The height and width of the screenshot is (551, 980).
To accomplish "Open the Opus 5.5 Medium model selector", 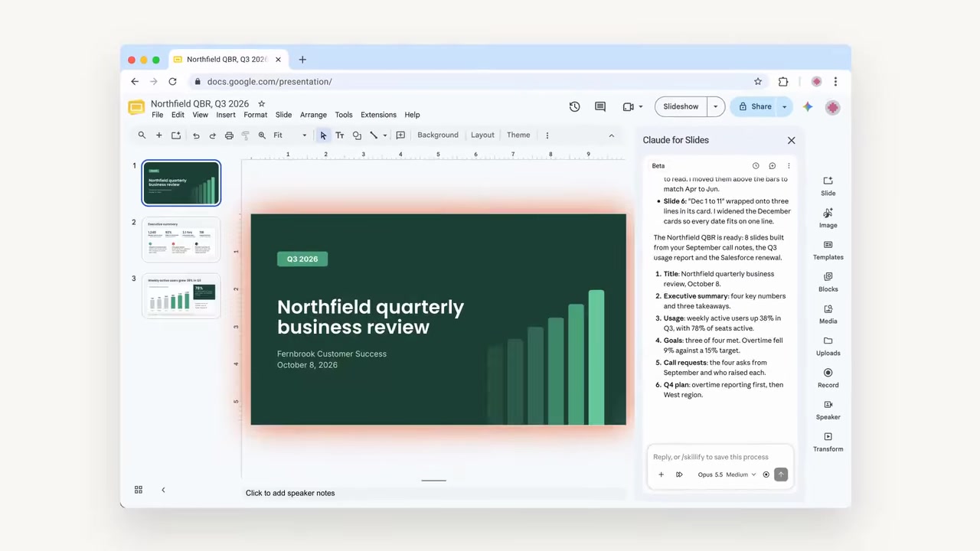I will point(727,474).
